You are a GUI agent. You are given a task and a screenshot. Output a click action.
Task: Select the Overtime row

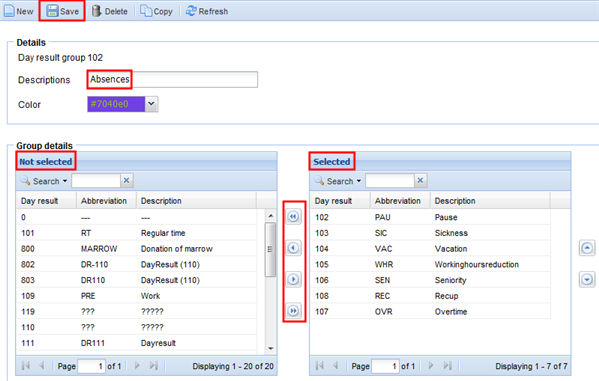pos(430,311)
